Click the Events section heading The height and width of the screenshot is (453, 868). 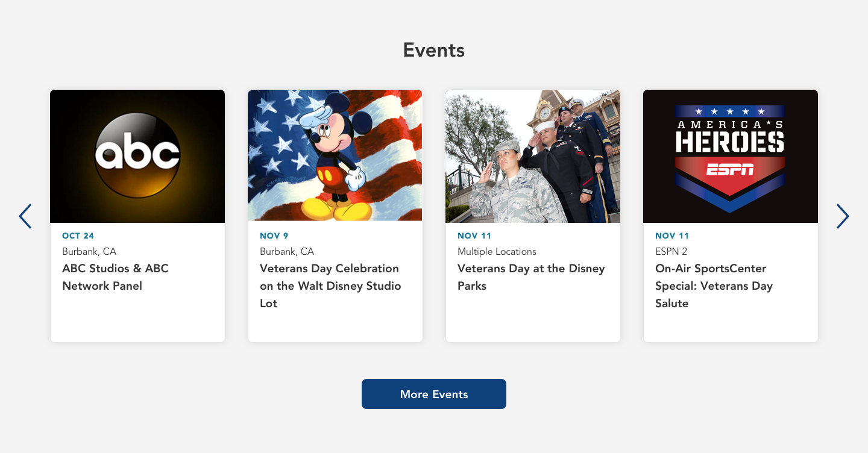pyautogui.click(x=434, y=50)
